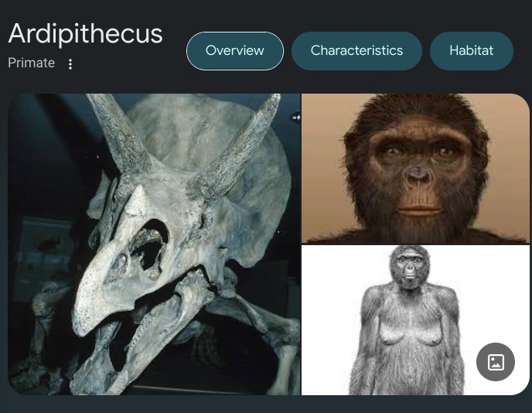Click the Ardipithecus title heading
The height and width of the screenshot is (413, 532).
[x=86, y=34]
